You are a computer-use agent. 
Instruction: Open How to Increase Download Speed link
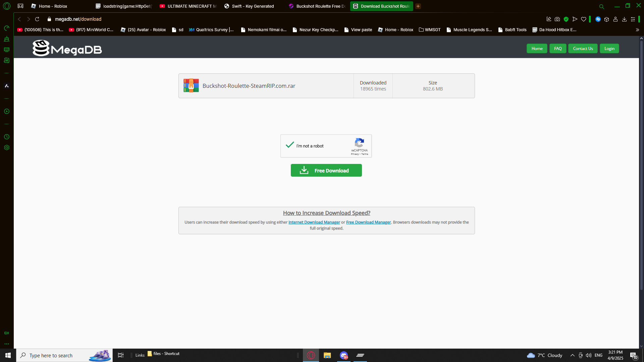tap(327, 213)
